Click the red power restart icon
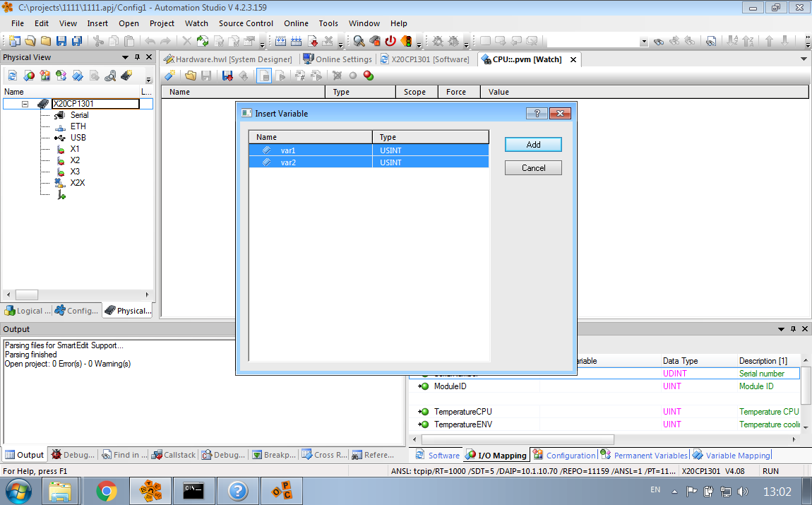 click(x=390, y=41)
